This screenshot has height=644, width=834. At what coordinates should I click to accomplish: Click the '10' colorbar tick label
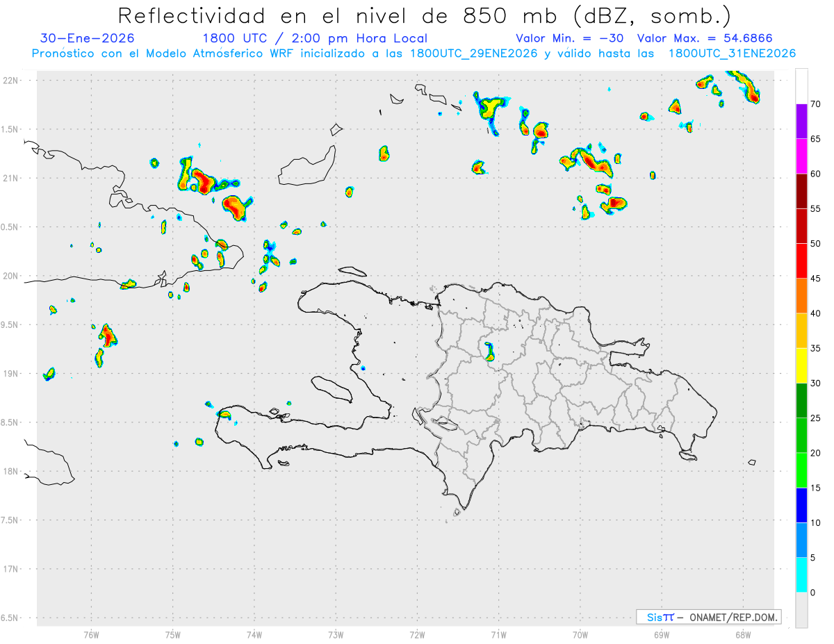(816, 522)
